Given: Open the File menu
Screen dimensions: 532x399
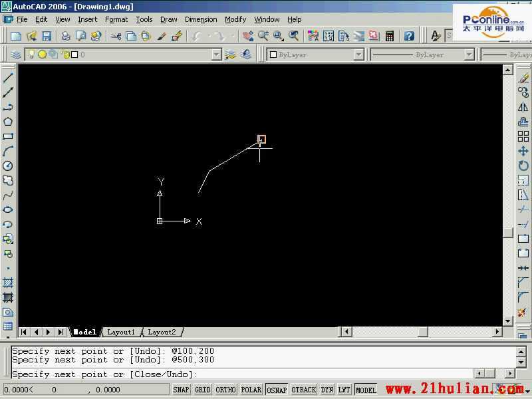Looking at the screenshot, I should pyautogui.click(x=22, y=20).
